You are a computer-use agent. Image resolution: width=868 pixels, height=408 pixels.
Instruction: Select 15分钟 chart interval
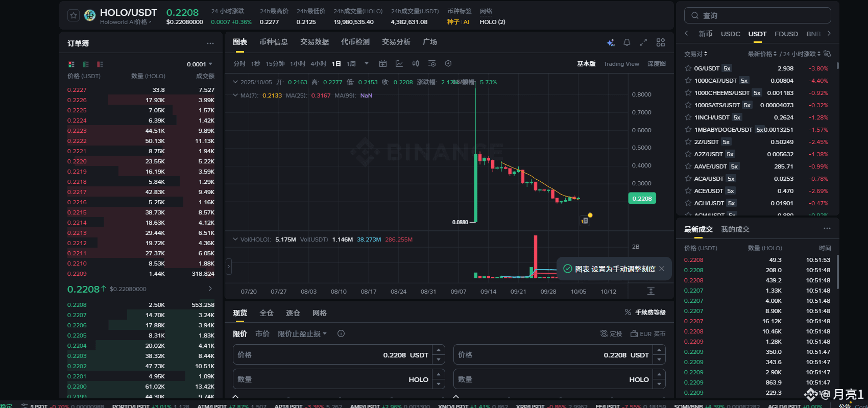[275, 64]
